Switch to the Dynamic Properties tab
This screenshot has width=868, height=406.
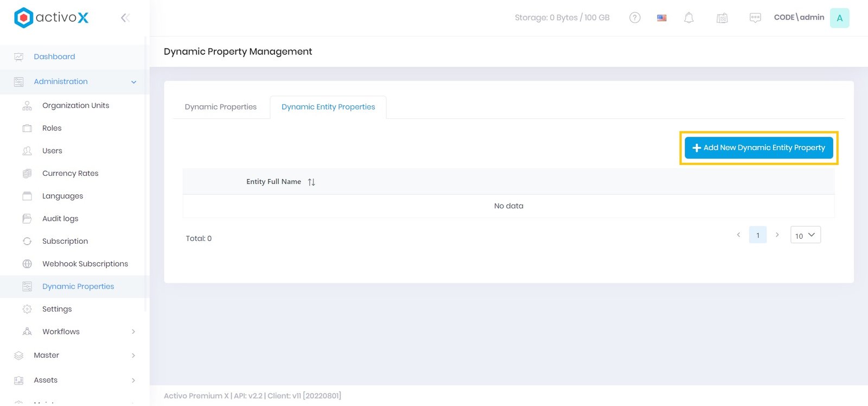[x=220, y=107]
